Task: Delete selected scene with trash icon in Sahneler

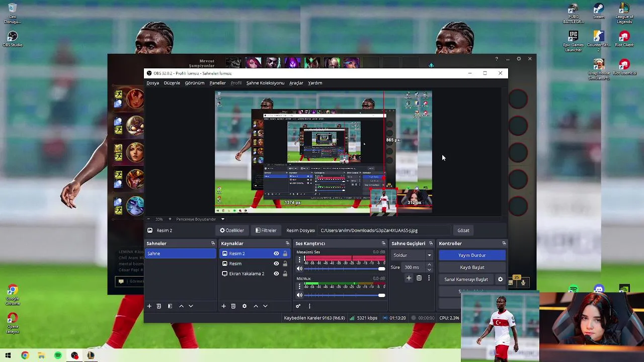Action: click(x=158, y=306)
